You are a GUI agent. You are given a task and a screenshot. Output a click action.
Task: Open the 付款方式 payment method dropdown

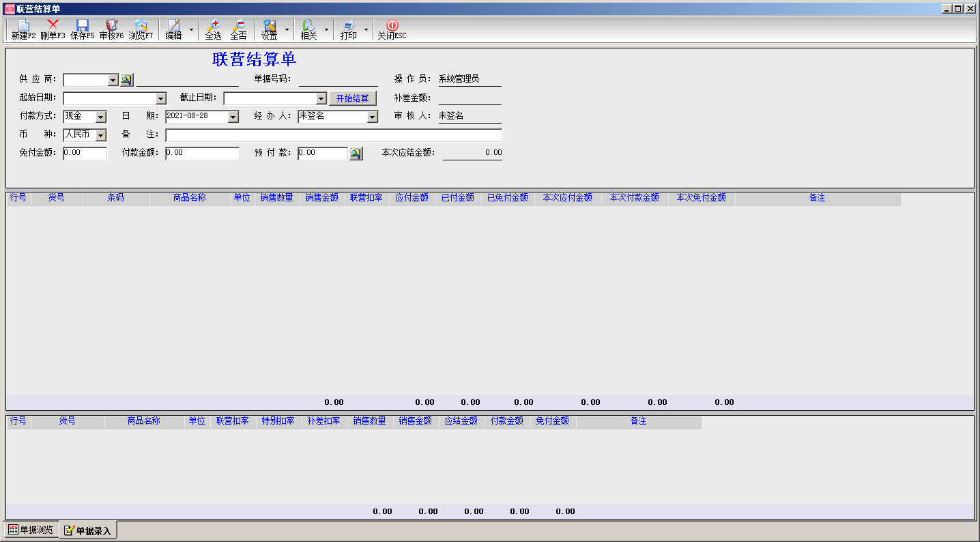click(101, 117)
